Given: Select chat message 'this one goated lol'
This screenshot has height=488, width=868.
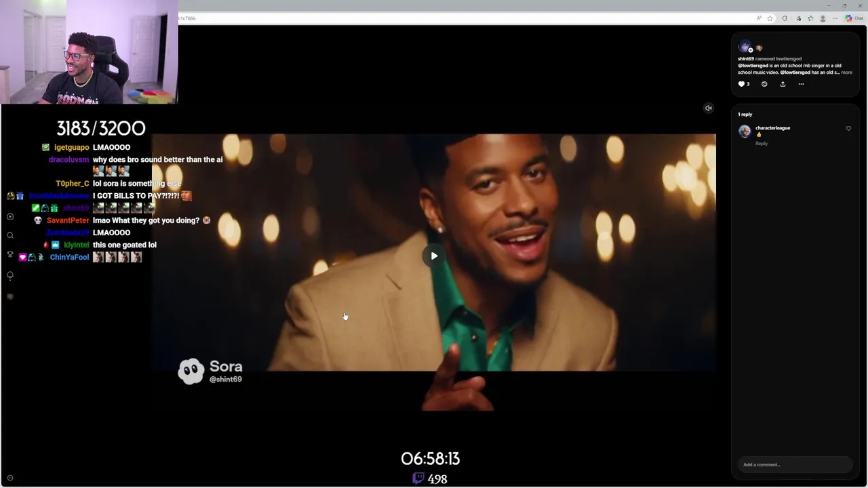Looking at the screenshot, I should click(125, 245).
